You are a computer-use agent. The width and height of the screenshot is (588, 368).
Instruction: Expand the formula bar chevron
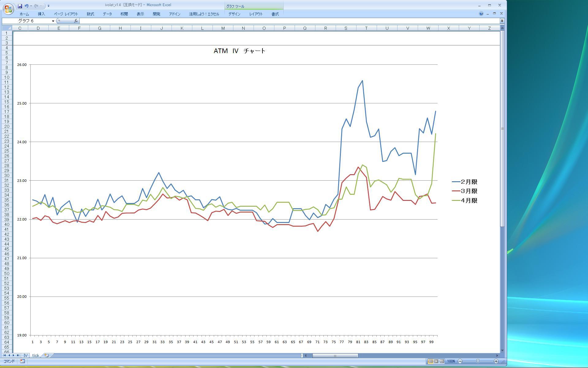[502, 21]
